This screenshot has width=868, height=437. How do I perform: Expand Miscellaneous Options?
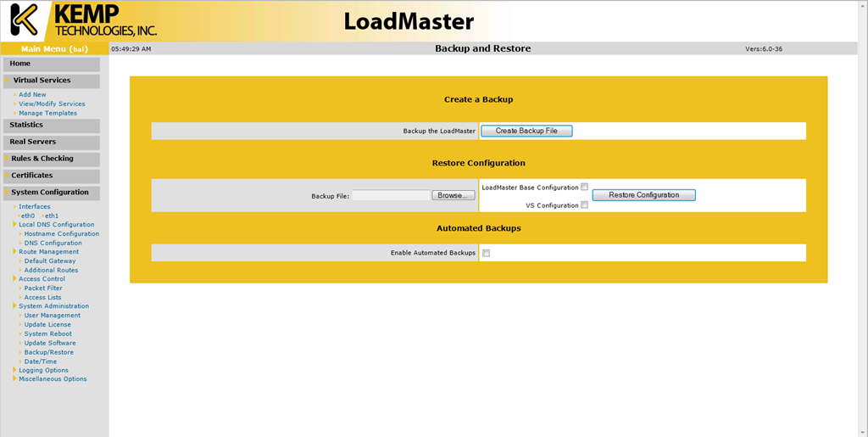pyautogui.click(x=53, y=378)
